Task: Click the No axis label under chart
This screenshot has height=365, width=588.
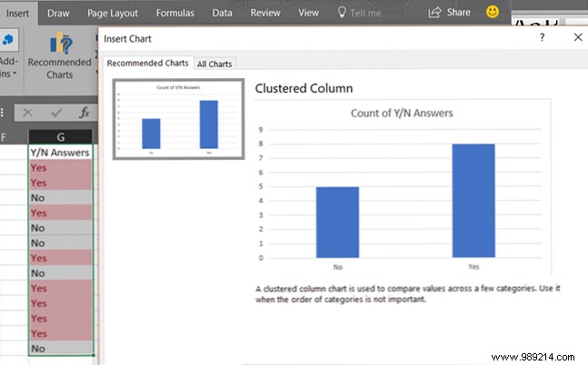Action: pos(338,267)
